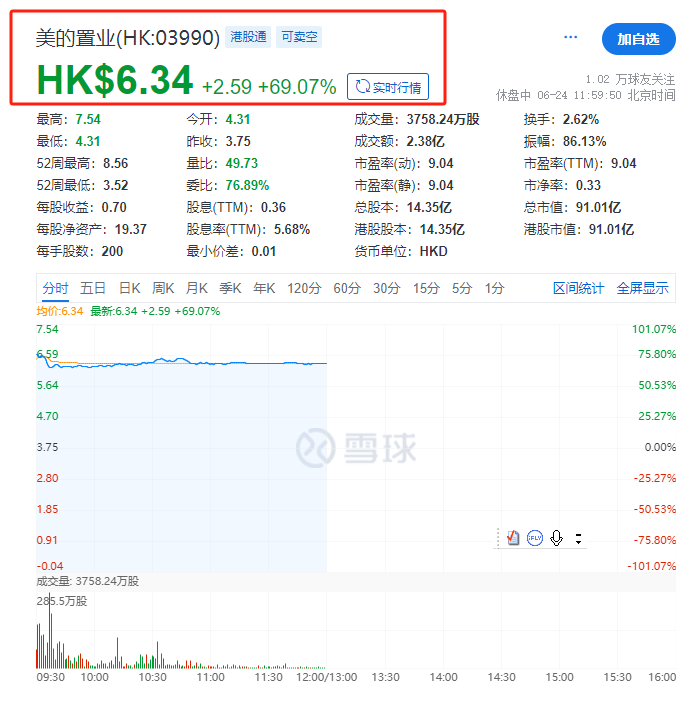Switch to the 1分 chart tab

[494, 288]
